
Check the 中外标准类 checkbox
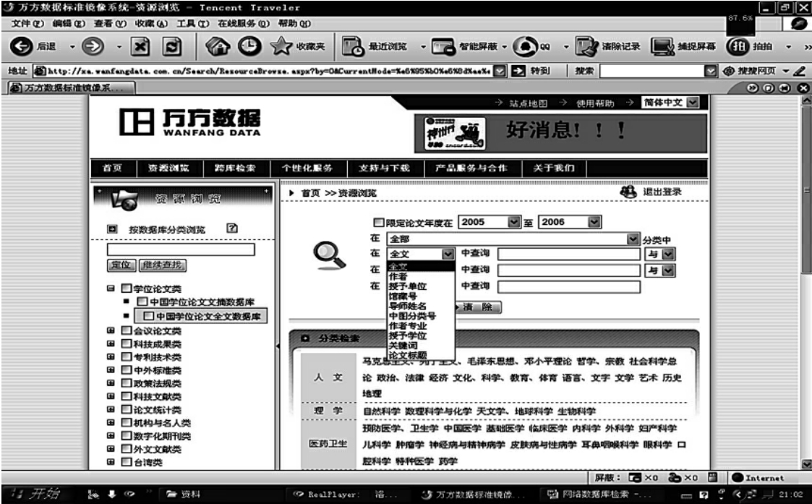tap(127, 370)
